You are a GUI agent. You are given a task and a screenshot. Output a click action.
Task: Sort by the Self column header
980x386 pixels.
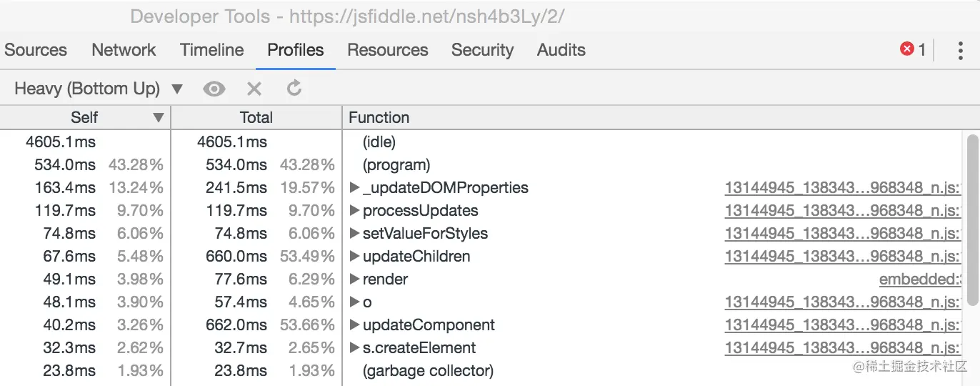coord(84,118)
